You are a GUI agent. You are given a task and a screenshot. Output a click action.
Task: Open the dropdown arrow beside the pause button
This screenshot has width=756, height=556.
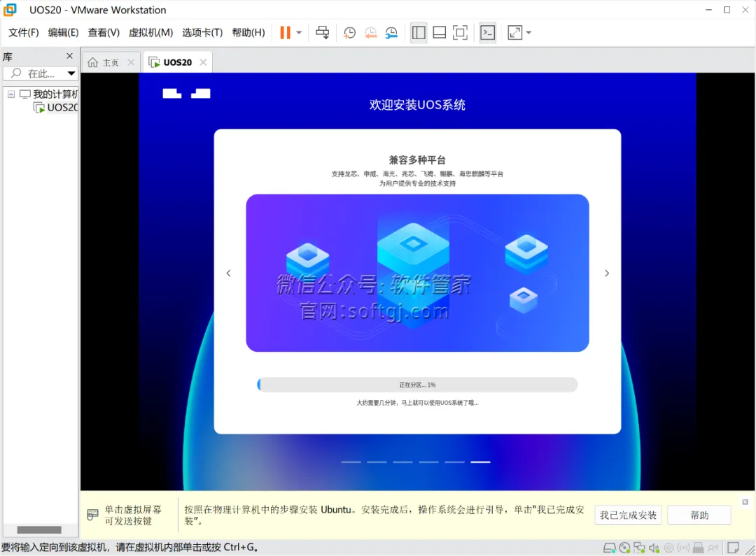[299, 33]
